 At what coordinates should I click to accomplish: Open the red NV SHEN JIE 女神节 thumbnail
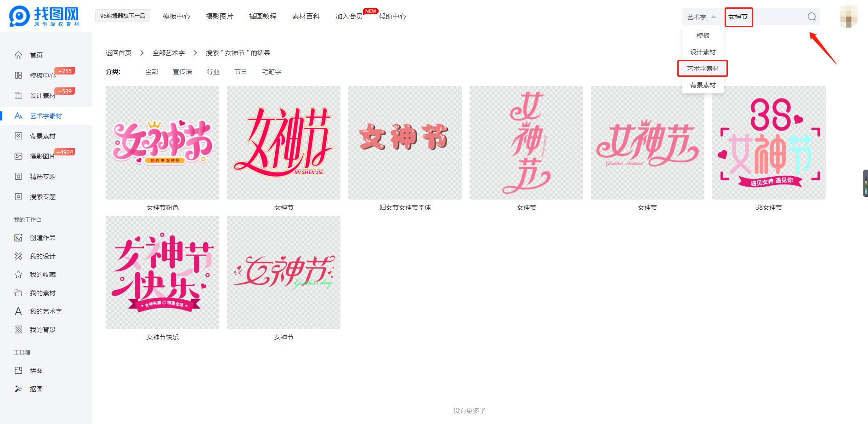(x=284, y=143)
